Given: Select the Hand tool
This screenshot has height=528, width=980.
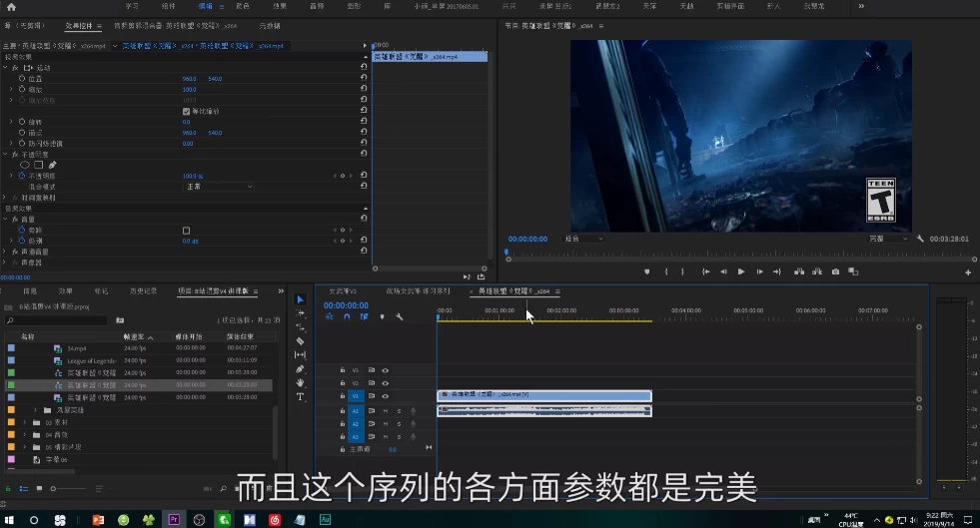Looking at the screenshot, I should [300, 382].
